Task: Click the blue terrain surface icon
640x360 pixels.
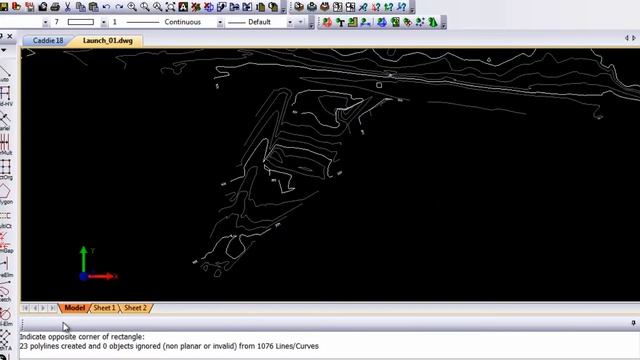Action: click(382, 22)
